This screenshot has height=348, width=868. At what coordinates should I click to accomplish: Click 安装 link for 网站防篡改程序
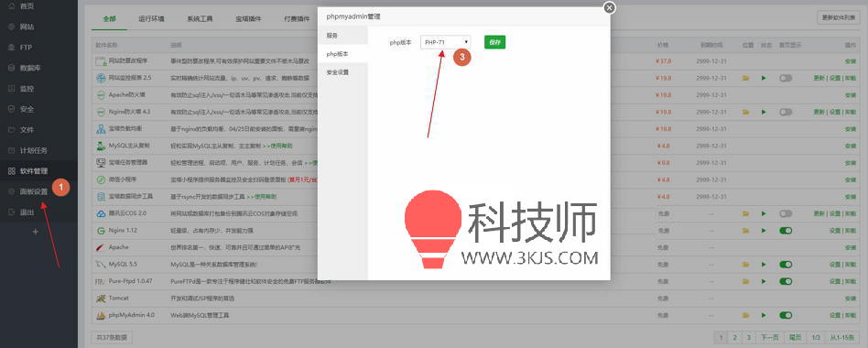point(851,60)
